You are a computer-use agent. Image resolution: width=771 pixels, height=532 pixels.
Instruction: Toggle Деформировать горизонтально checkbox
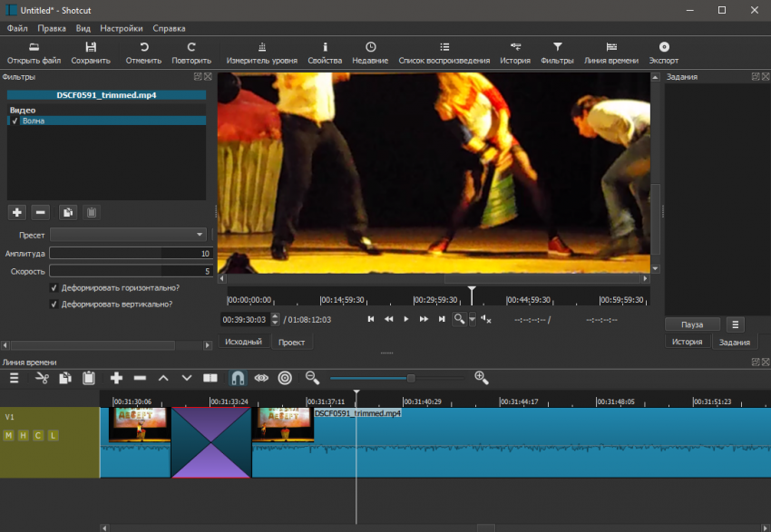point(54,288)
